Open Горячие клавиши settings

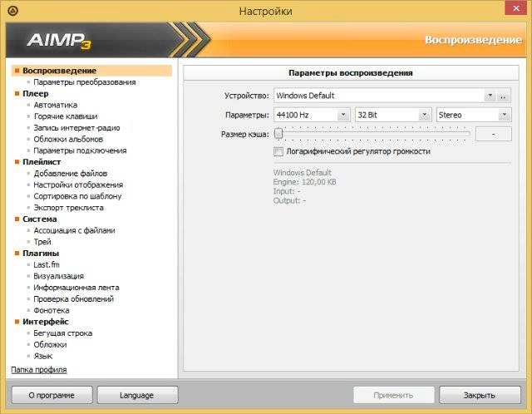click(x=66, y=116)
